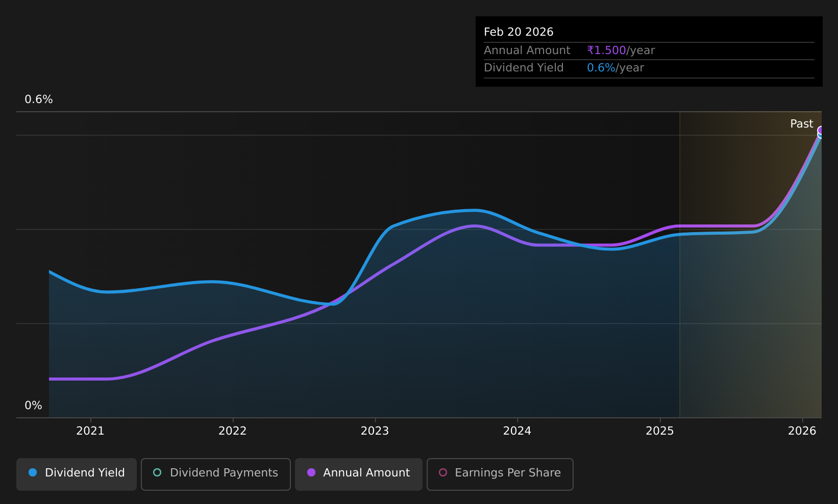The width and height of the screenshot is (838, 504).
Task: Toggle the Dividend Yield legend button
Action: click(77, 474)
